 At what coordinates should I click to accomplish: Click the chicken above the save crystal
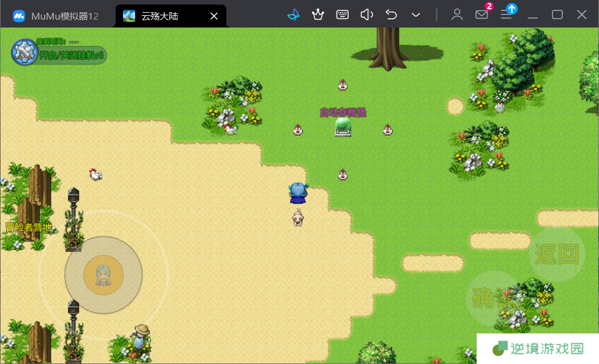tap(343, 85)
